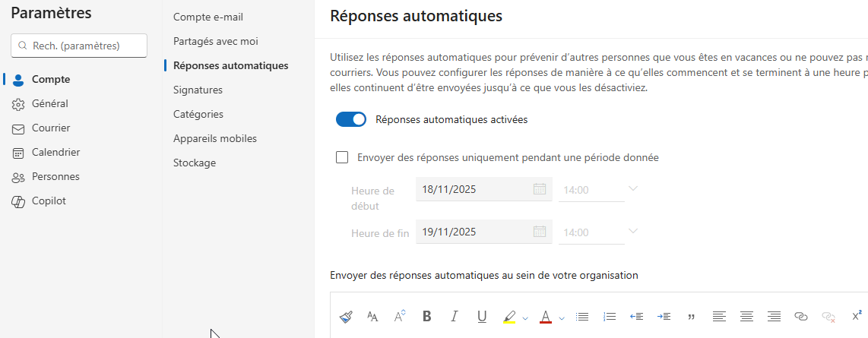Expand the highlight color dropdown arrow

[x=525, y=318]
